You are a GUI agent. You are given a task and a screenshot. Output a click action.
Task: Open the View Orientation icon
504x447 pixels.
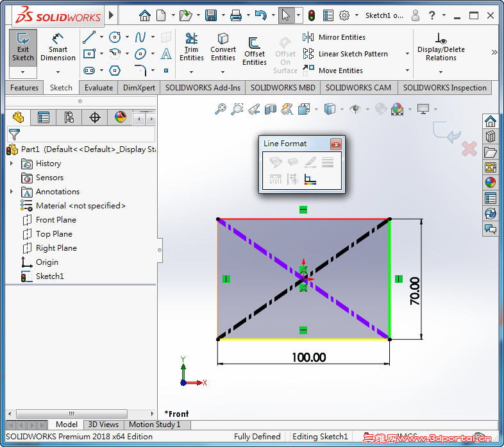[304, 109]
